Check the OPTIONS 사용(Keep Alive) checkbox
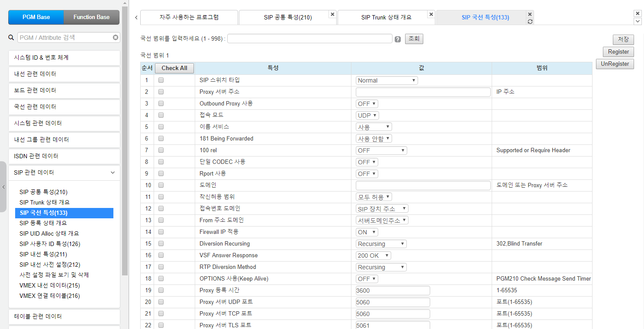Viewport: 644px width, 329px height. click(x=161, y=278)
